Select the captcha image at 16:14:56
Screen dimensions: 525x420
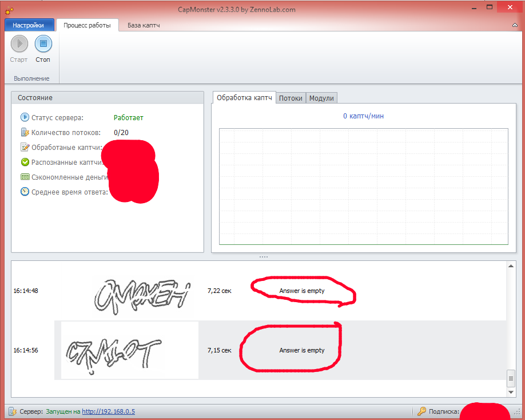(x=130, y=350)
